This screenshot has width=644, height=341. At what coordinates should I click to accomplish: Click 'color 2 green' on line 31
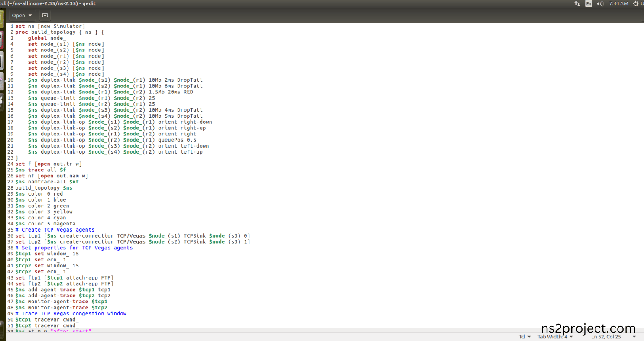49,206
